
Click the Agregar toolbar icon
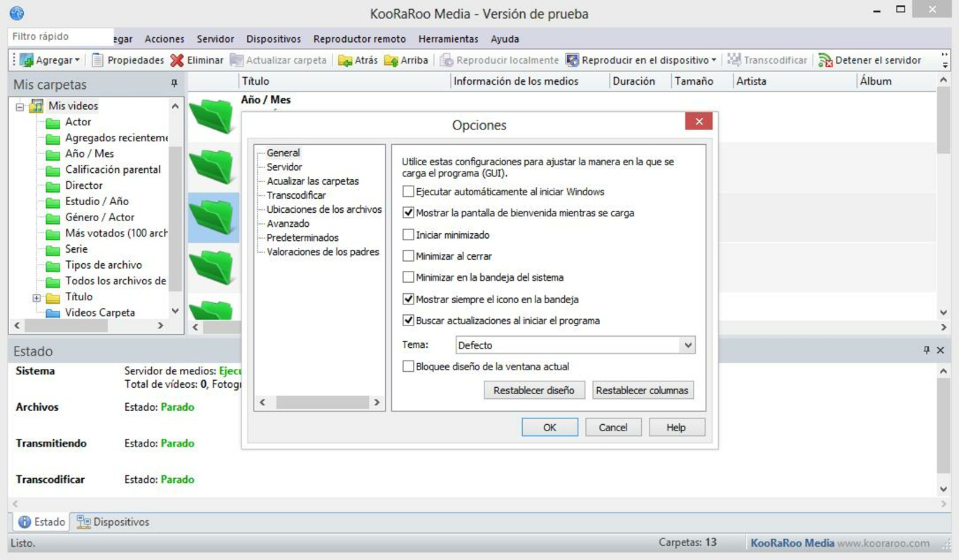pyautogui.click(x=27, y=60)
